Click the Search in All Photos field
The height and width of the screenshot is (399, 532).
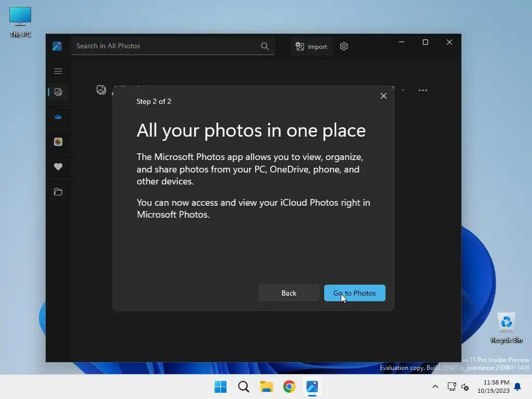172,46
